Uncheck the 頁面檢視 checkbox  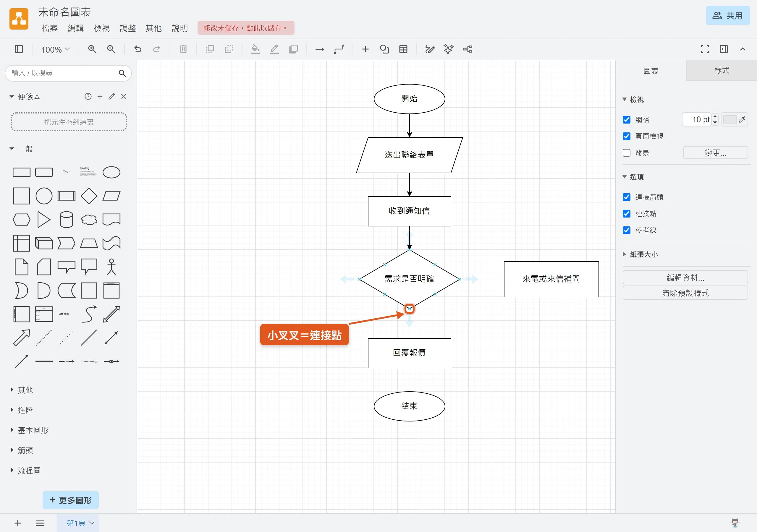[626, 136]
